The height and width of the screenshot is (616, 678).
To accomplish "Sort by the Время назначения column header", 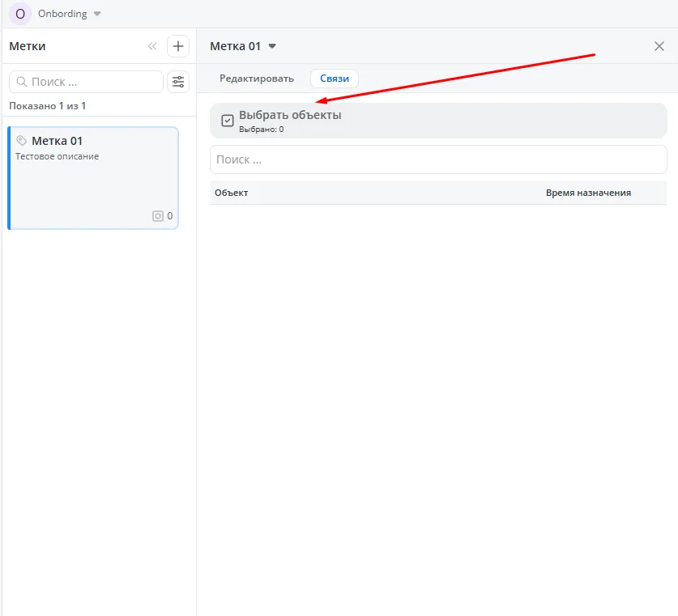I will 588,193.
